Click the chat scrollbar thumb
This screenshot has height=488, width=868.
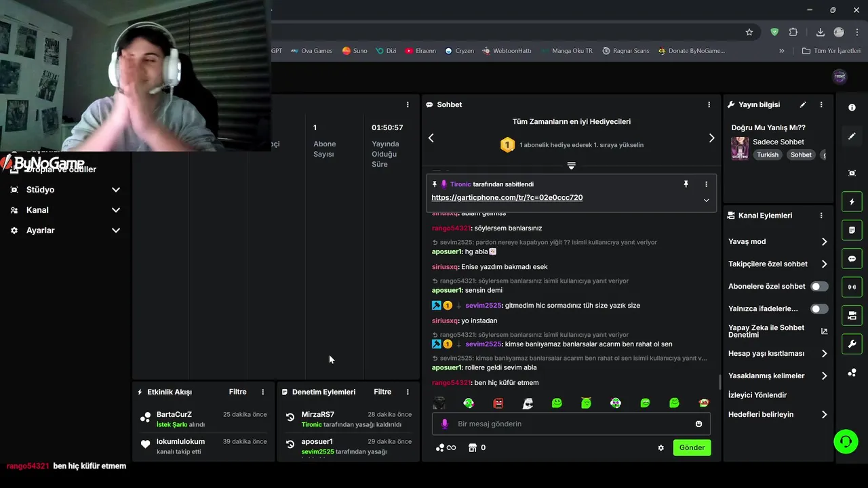[x=719, y=382]
